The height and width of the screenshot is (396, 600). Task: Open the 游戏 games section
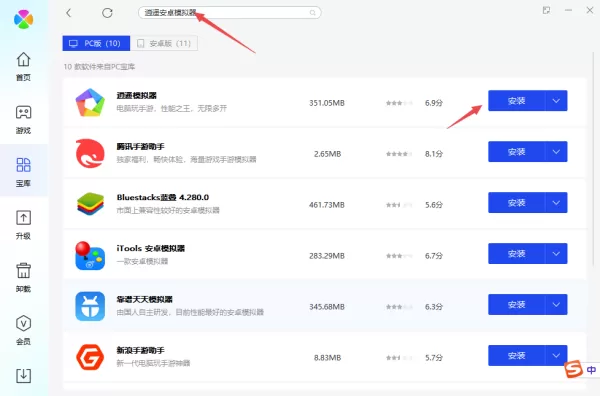point(23,119)
